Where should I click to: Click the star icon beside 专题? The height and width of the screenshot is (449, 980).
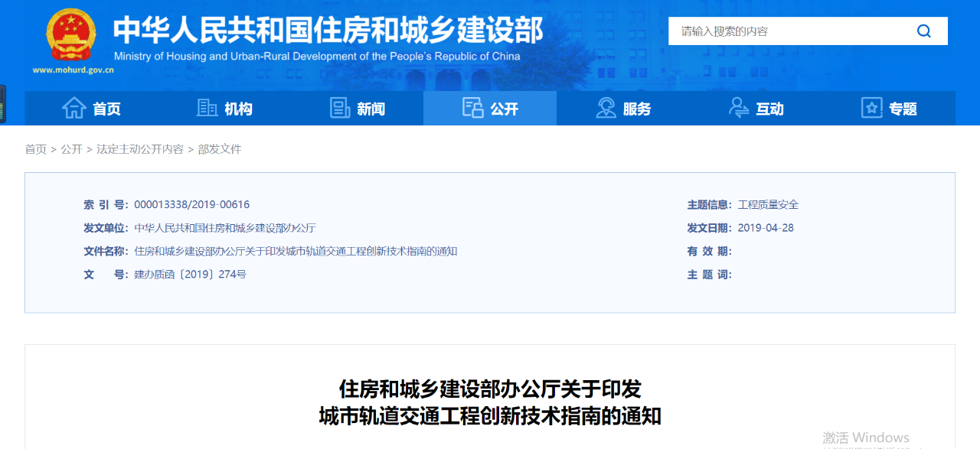[x=872, y=108]
